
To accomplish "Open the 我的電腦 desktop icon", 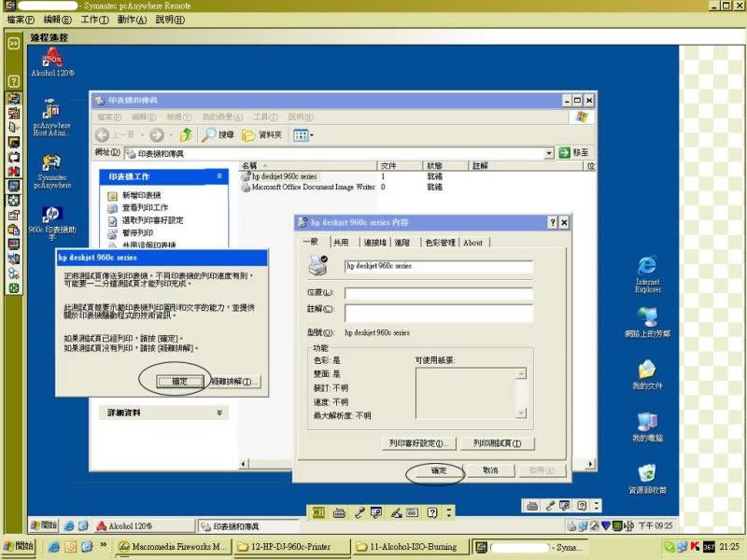I will 647,427.
